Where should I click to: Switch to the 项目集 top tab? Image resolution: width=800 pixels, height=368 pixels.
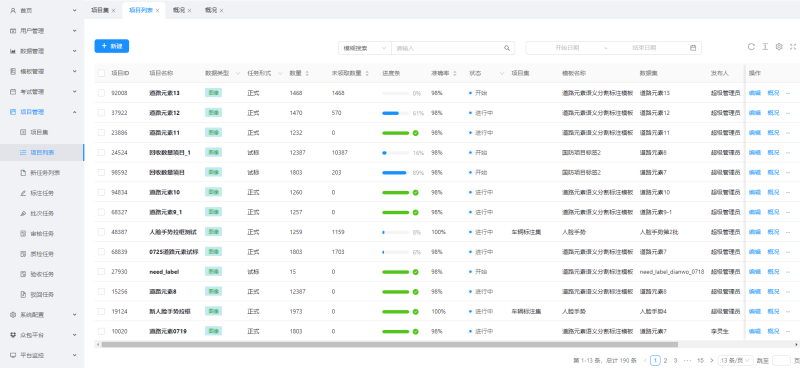click(x=100, y=10)
